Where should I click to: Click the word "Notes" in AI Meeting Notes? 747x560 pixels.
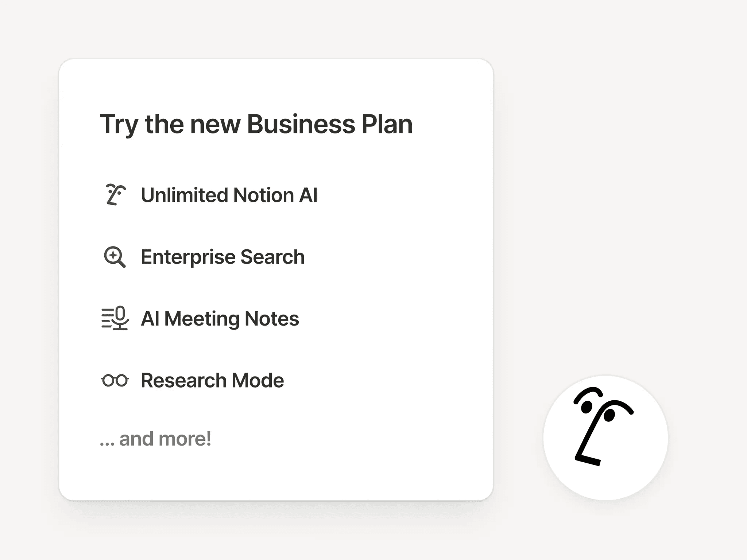click(x=272, y=319)
